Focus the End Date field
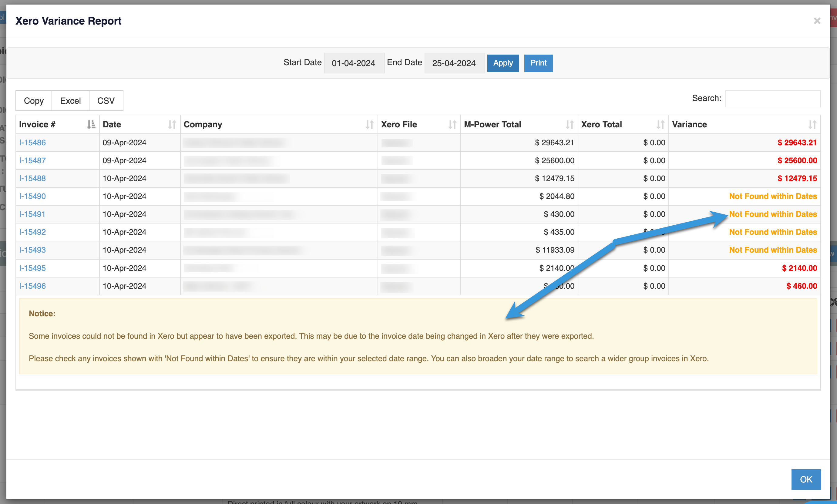 (x=454, y=63)
